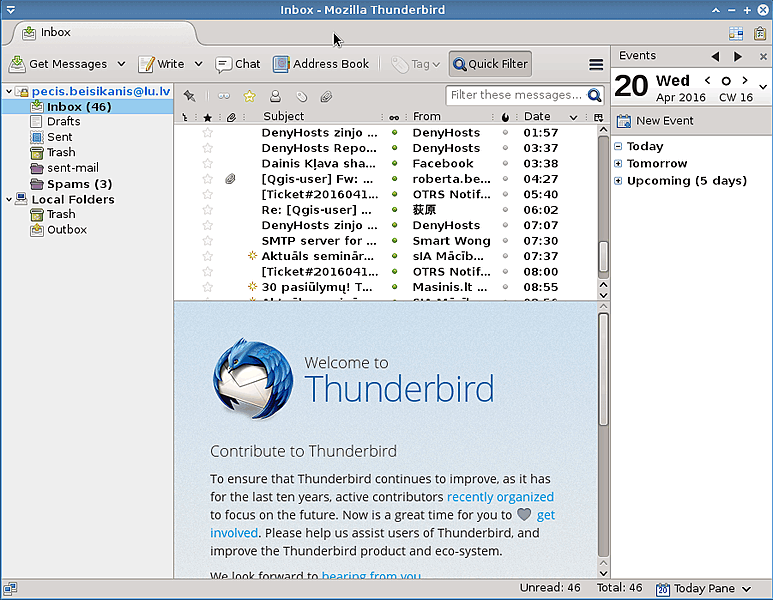
Task: Show previous events with left arrow
Action: [715, 57]
